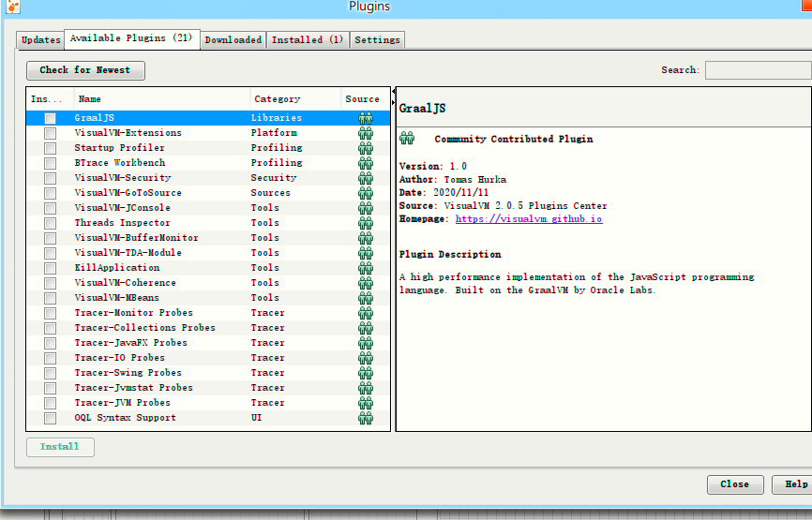The width and height of the screenshot is (812, 520).
Task: Select the Tracer-JVM Probes row
Action: click(x=208, y=403)
